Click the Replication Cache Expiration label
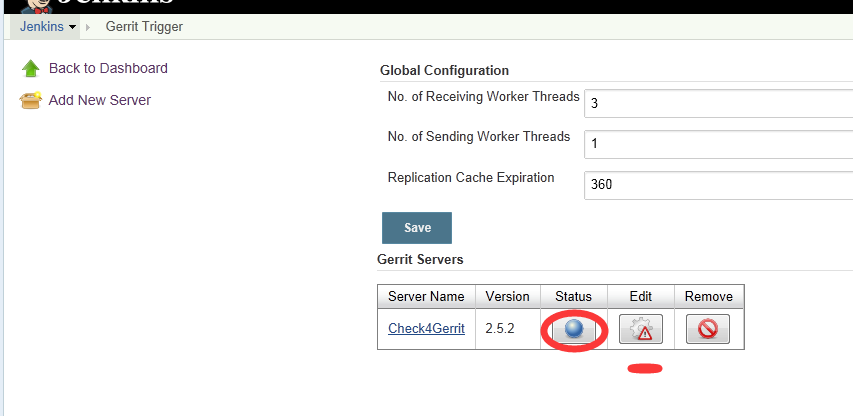 pyautogui.click(x=471, y=178)
